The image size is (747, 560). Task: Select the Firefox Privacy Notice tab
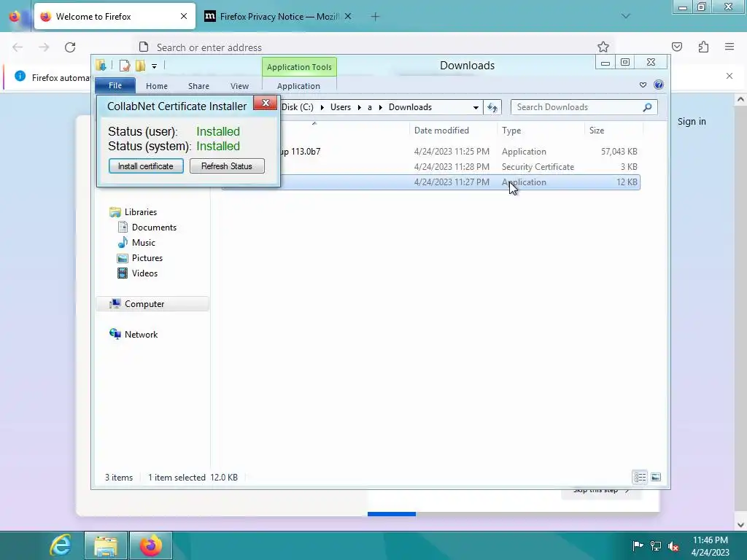pos(279,17)
